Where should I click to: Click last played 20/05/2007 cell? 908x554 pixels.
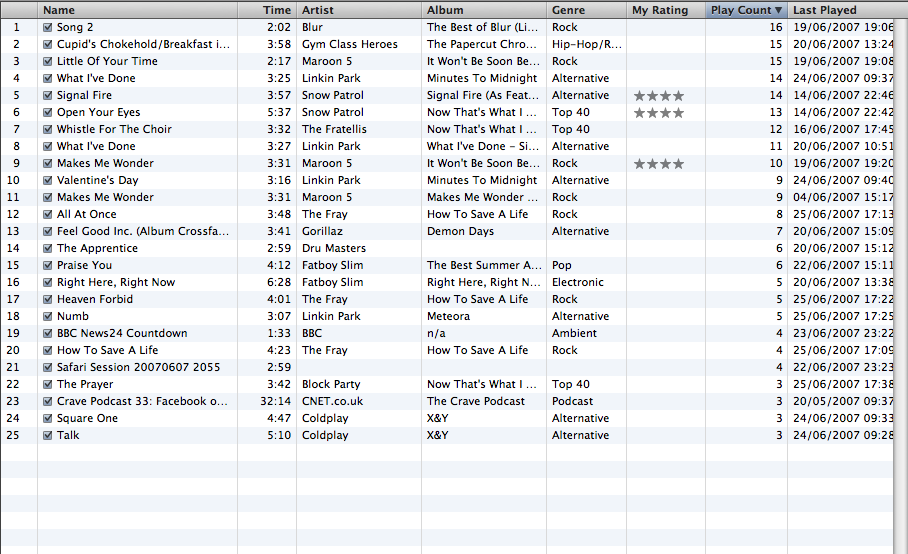pos(843,401)
